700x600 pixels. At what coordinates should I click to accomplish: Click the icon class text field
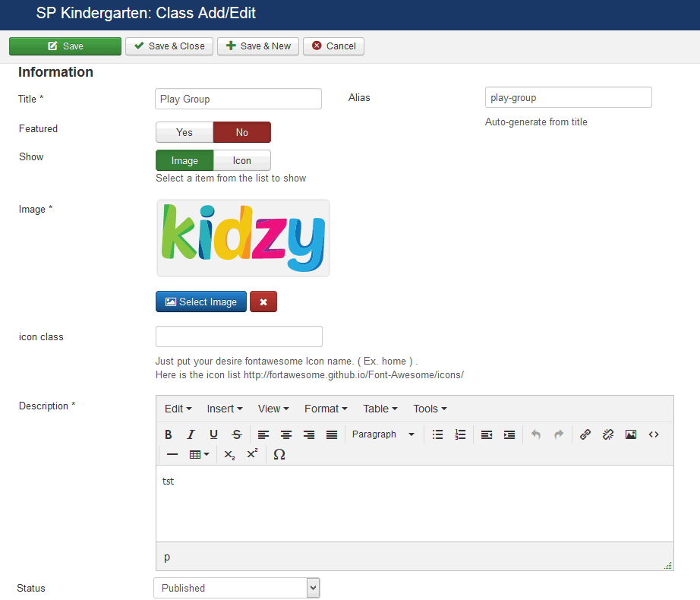click(x=238, y=336)
